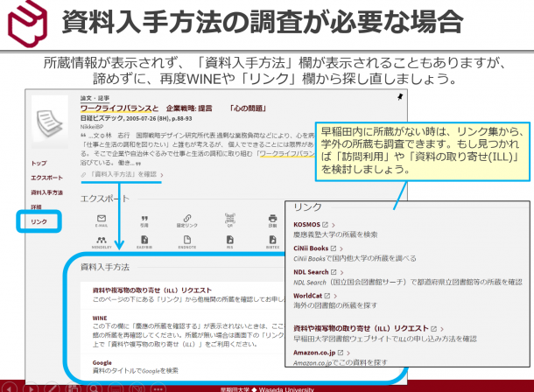Click the pin icon on the record

point(400,97)
